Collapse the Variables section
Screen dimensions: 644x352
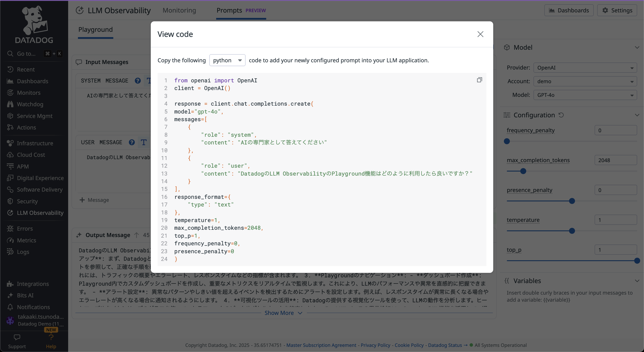click(637, 281)
